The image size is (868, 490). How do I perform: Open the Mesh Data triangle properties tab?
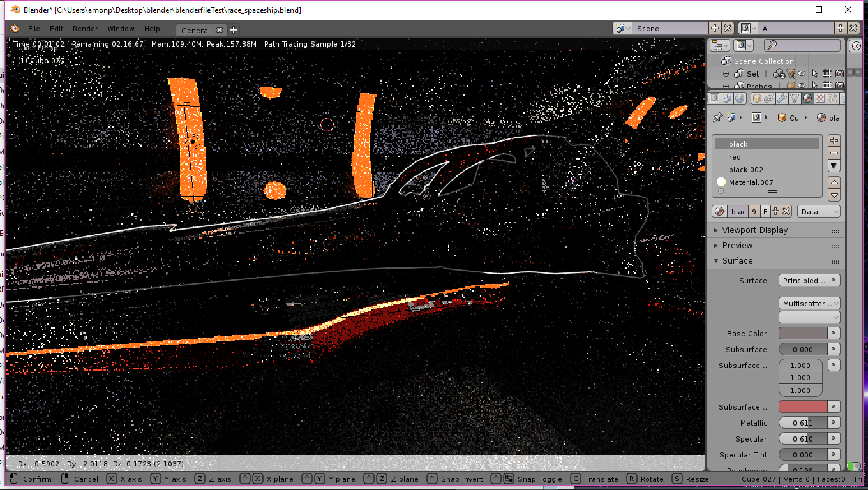pos(795,98)
